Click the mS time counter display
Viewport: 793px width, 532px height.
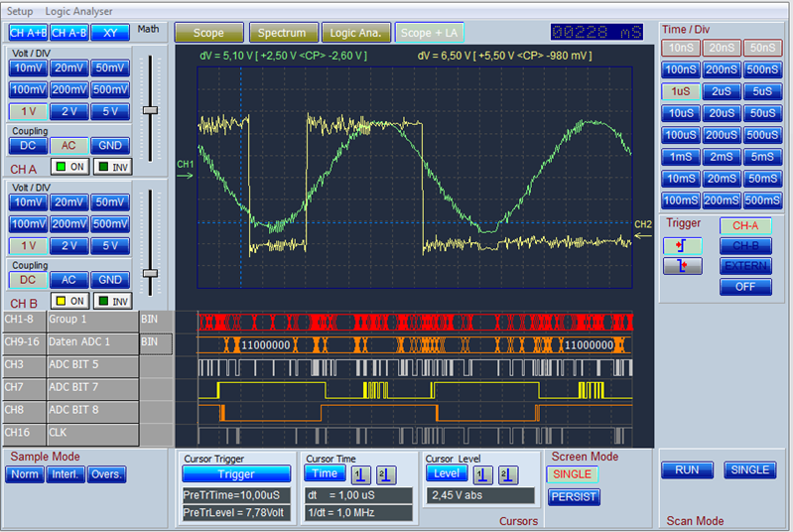pyautogui.click(x=596, y=33)
